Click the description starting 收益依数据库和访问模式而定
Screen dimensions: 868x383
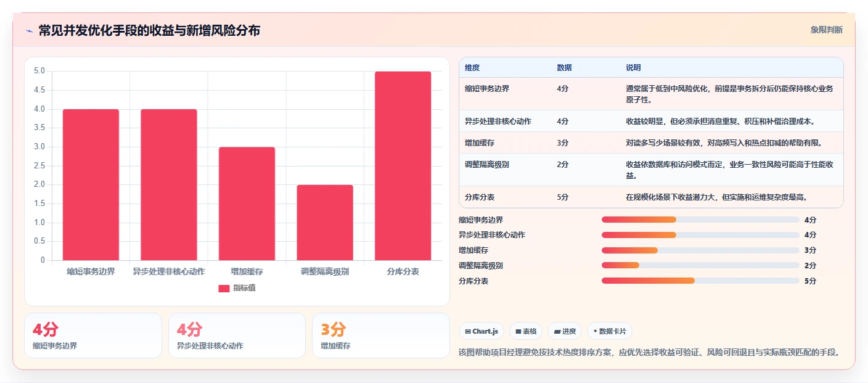[730, 170]
